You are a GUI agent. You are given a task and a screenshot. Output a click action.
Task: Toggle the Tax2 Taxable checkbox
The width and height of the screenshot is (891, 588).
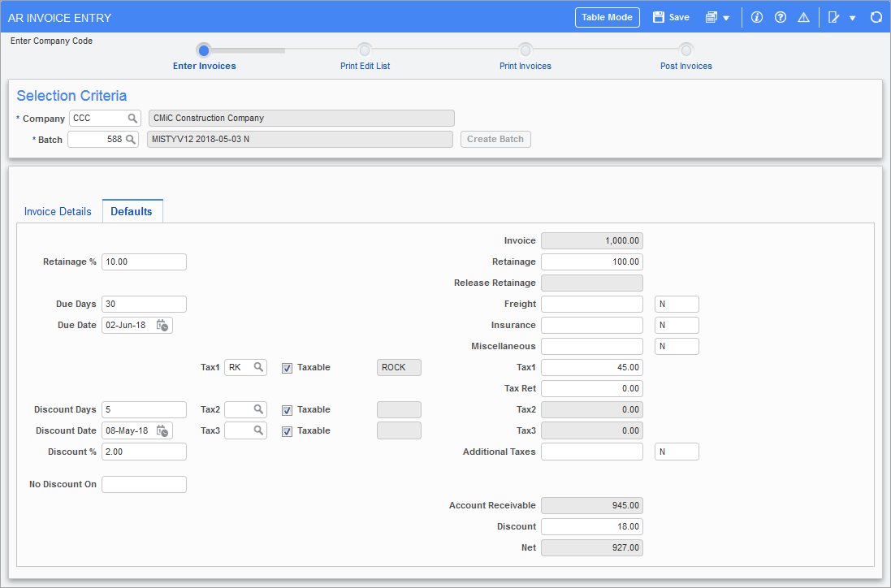(x=287, y=410)
